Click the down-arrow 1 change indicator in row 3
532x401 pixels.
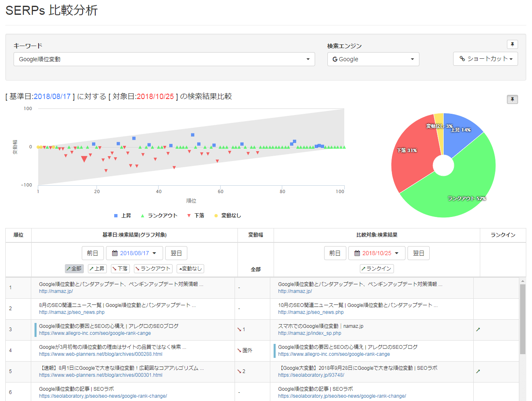coord(241,330)
